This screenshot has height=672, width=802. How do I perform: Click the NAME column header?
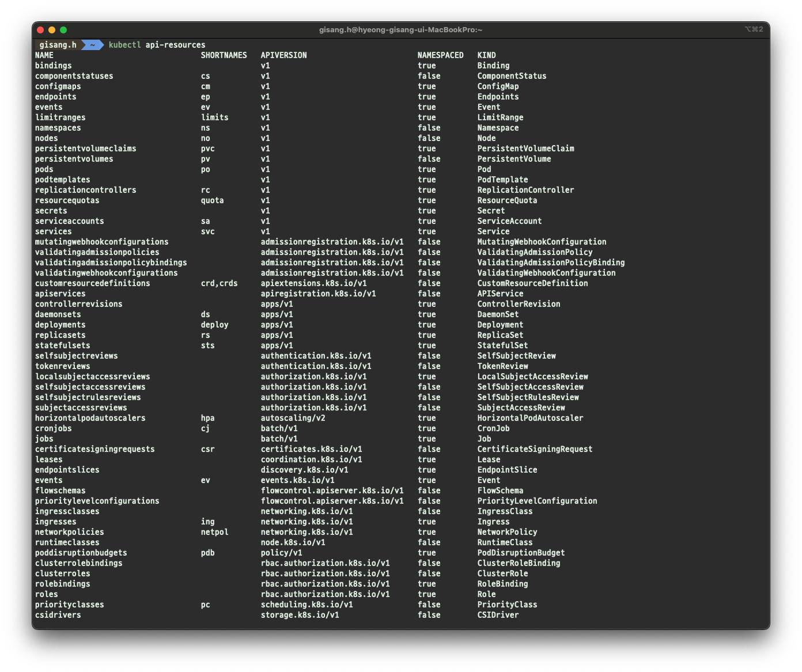pos(44,55)
